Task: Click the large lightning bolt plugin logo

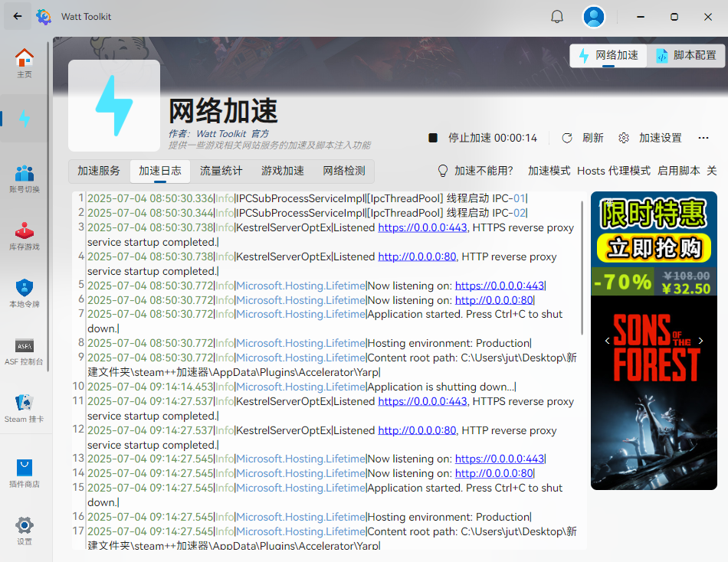Action: point(114,106)
